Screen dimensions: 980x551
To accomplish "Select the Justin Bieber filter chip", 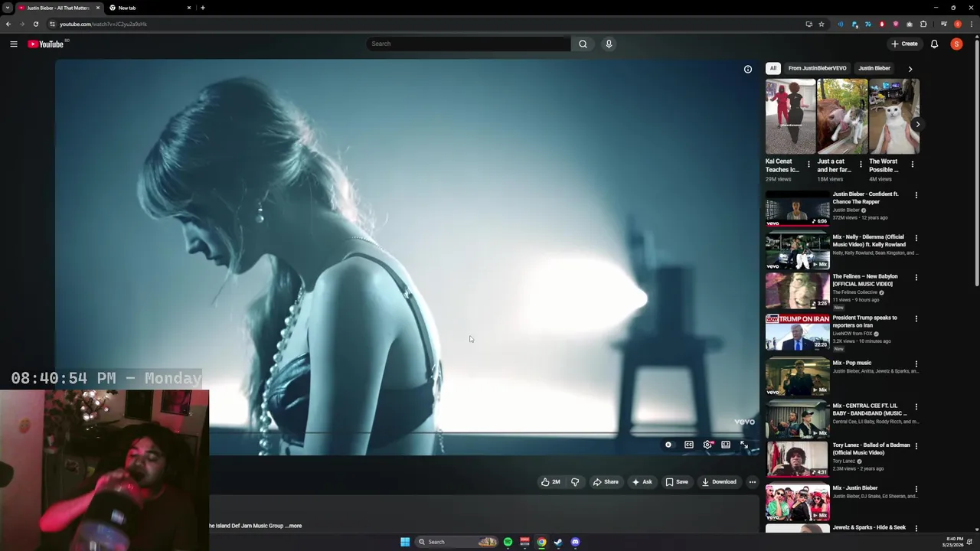I will pos(874,68).
